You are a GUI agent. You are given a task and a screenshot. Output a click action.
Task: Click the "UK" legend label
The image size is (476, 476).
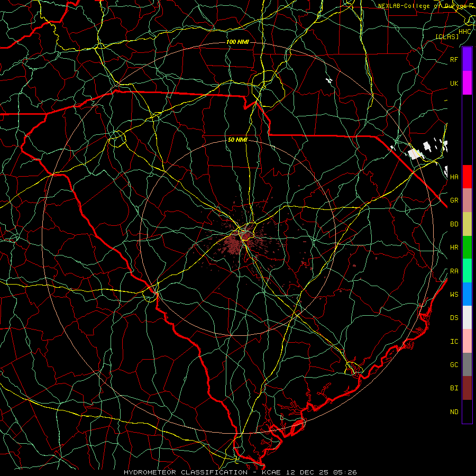pos(454,84)
